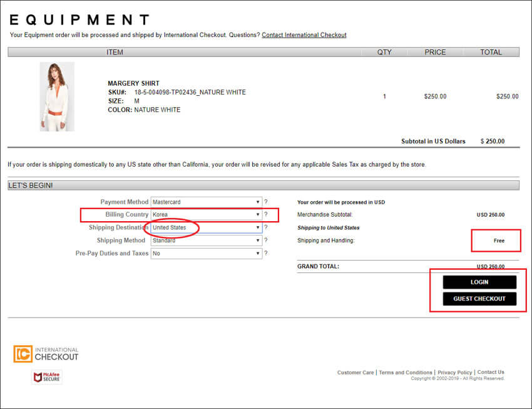
Task: Click the help question mark beside Shipping Destination
Action: tap(266, 227)
